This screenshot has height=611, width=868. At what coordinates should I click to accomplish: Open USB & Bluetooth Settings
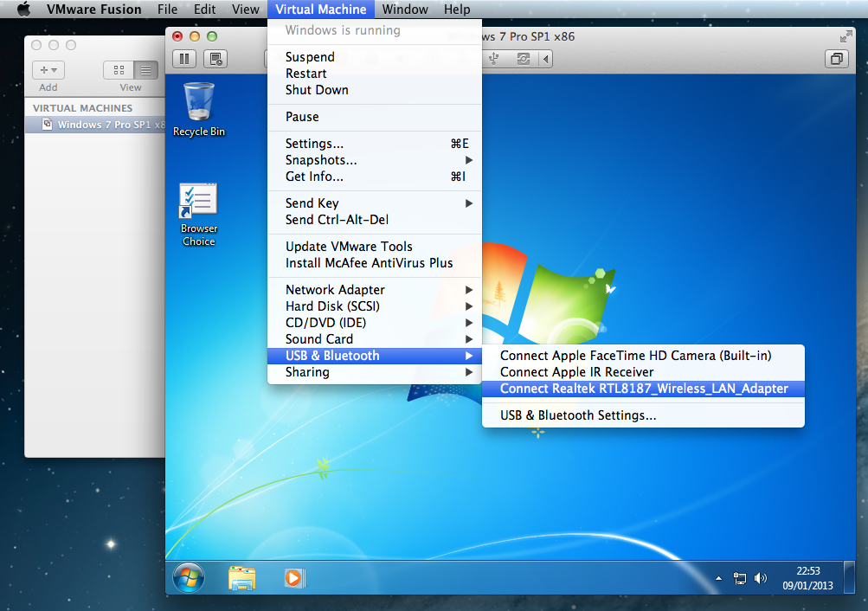578,415
